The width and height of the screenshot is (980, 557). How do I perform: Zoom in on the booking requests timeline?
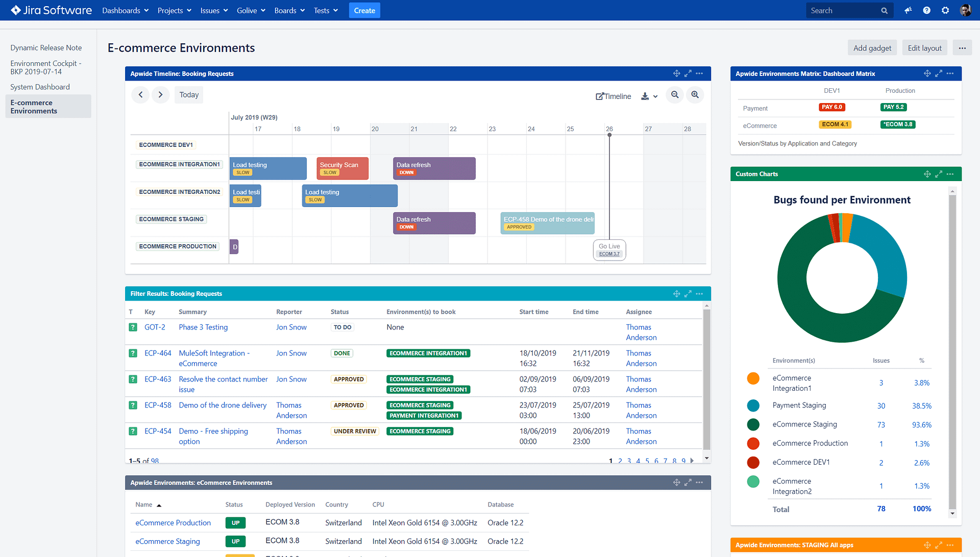tap(695, 95)
